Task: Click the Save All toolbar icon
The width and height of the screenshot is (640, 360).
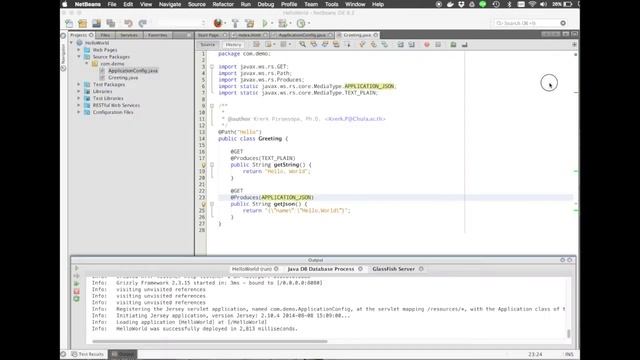Action: (x=111, y=23)
